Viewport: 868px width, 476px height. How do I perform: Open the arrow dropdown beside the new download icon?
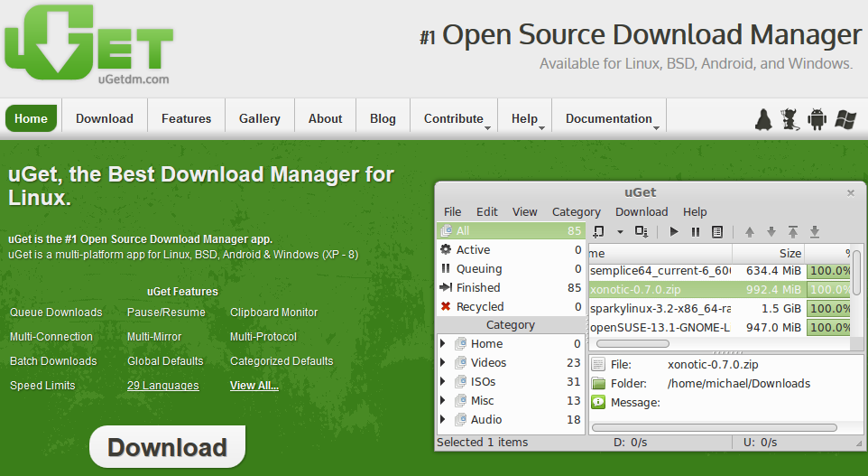point(620,231)
